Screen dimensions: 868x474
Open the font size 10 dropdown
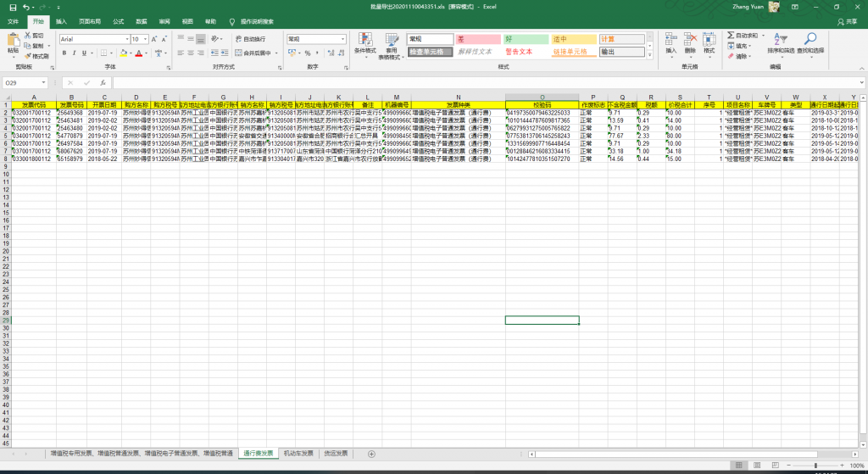coord(145,39)
